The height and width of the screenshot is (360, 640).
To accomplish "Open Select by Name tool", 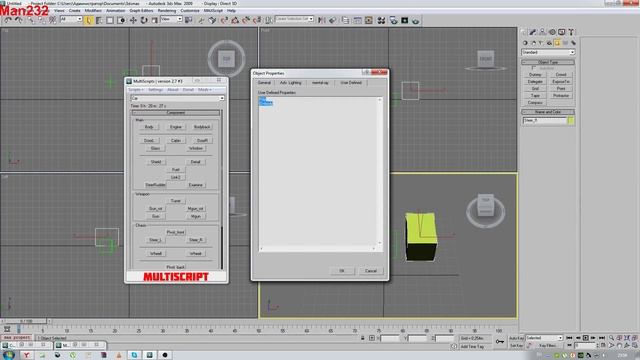I will tap(99, 20).
